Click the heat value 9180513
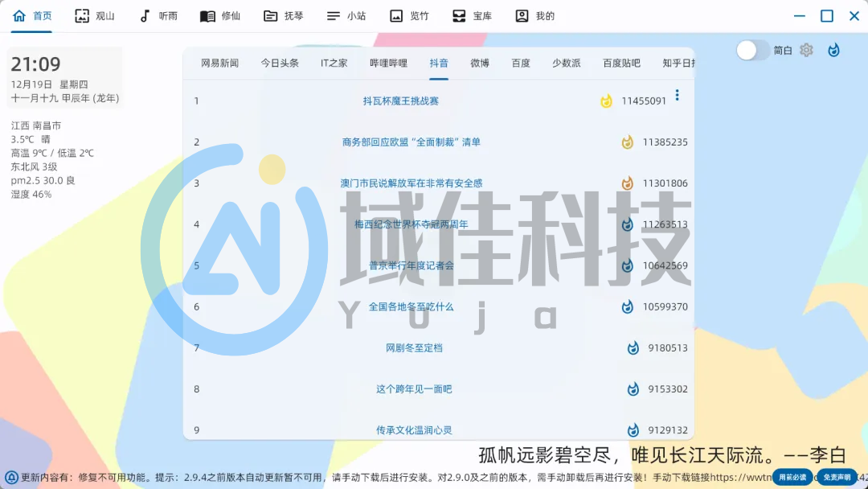The width and height of the screenshot is (868, 489). (x=668, y=347)
